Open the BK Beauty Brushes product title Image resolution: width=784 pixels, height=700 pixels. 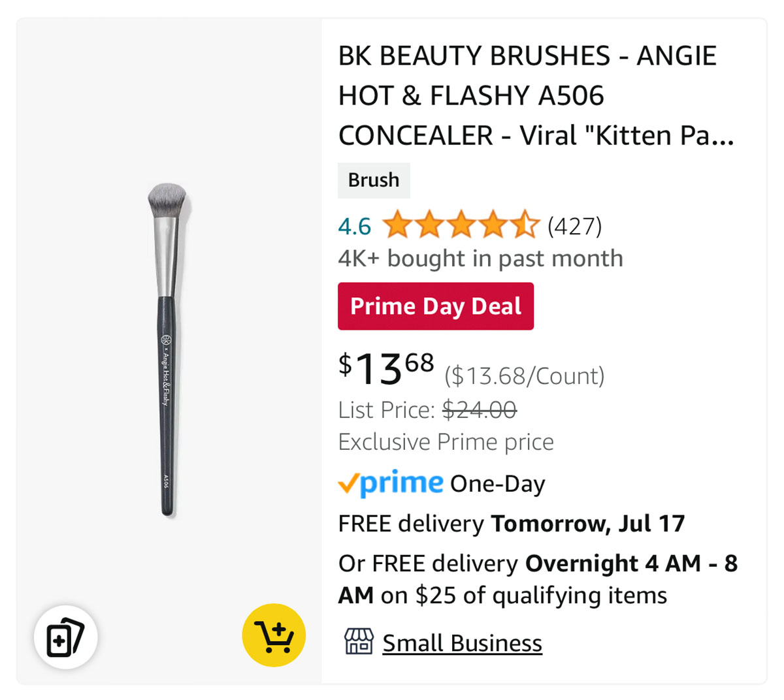click(536, 96)
